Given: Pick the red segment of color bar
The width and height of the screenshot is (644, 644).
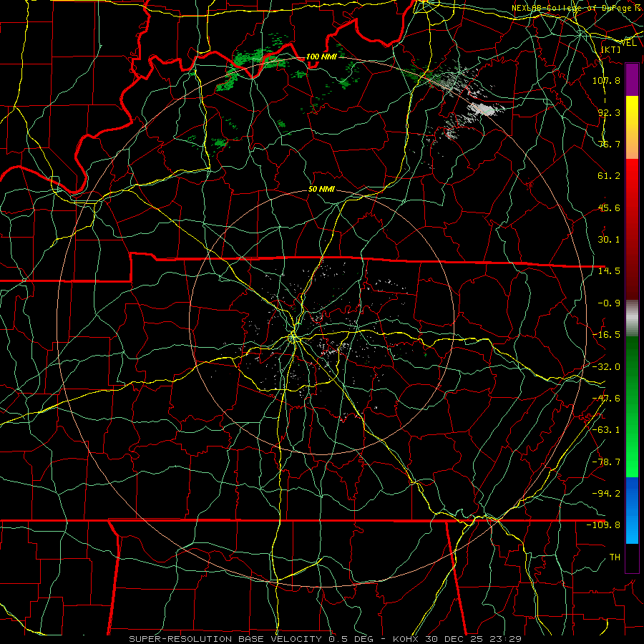Looking at the screenshot, I should click(x=632, y=229).
